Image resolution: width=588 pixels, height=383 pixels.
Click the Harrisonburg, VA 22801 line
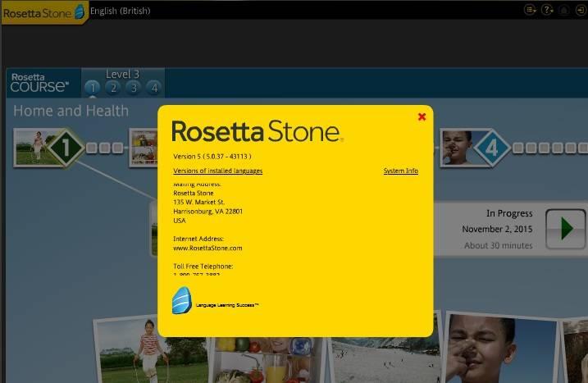click(207, 212)
